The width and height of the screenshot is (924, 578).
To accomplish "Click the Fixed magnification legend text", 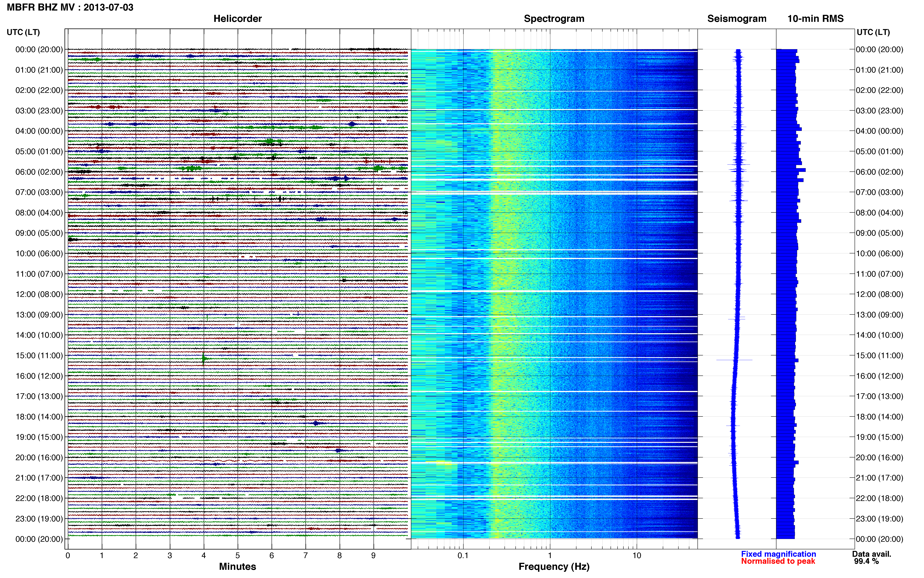I will [x=778, y=554].
